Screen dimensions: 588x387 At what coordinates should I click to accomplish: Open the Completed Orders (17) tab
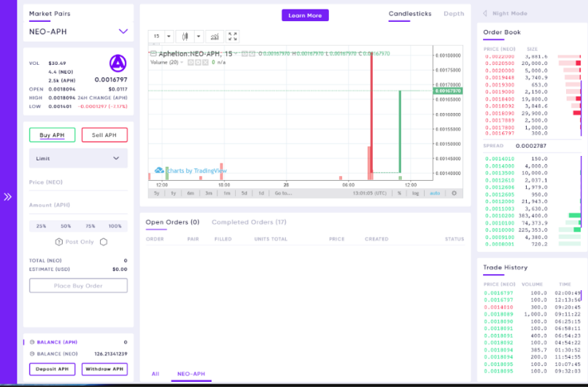tap(249, 222)
